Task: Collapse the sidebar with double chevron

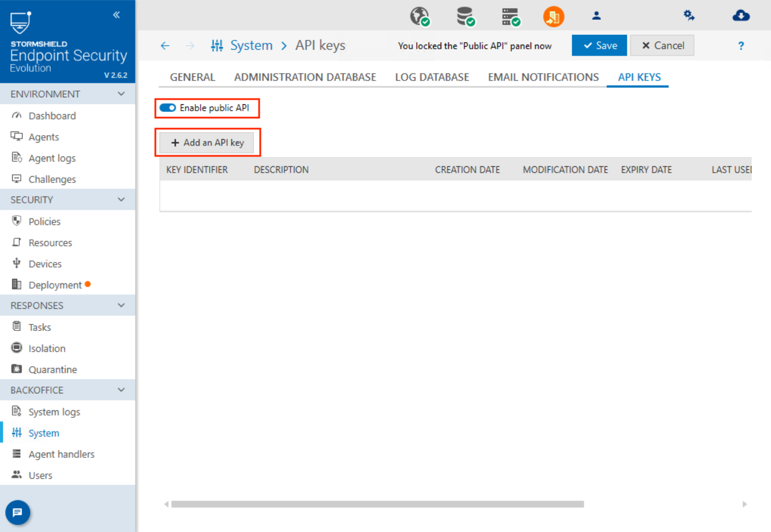Action: pyautogui.click(x=117, y=14)
